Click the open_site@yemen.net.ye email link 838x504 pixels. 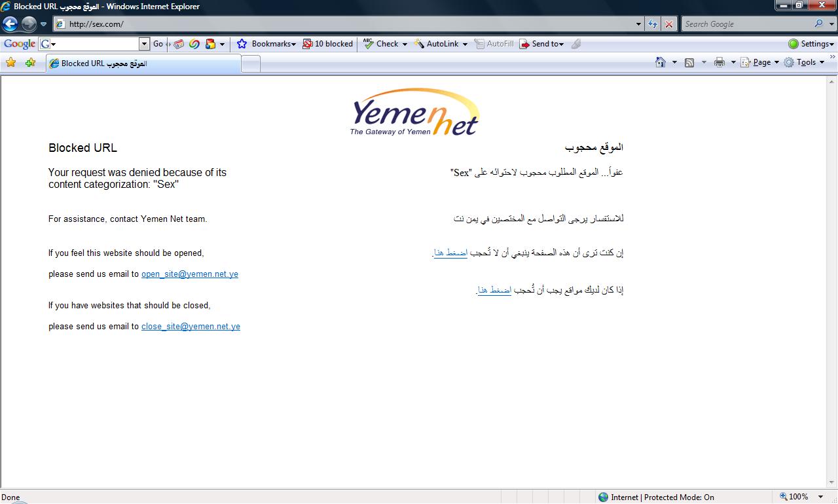coord(190,274)
